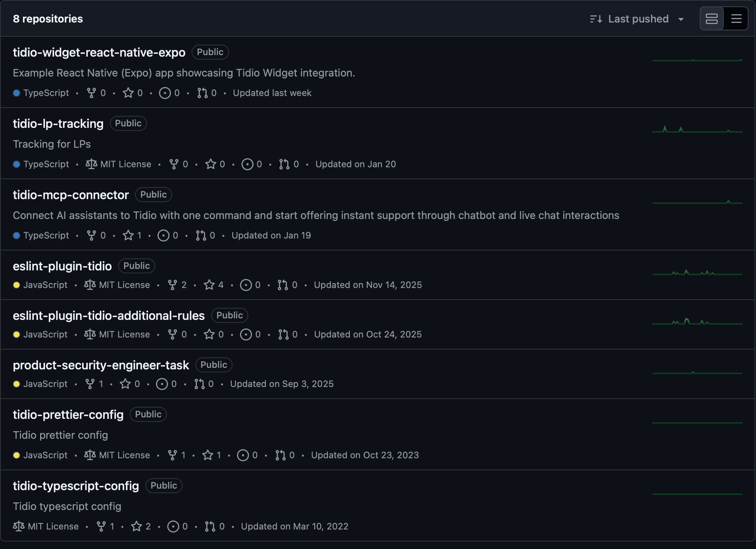Image resolution: width=756 pixels, height=549 pixels.
Task: Click the Updated last week link
Action: point(272,93)
